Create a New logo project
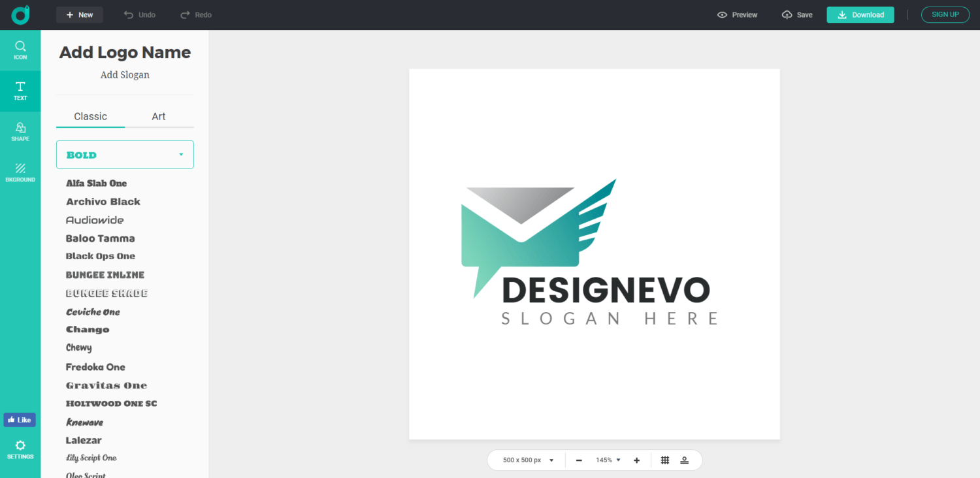 click(x=80, y=14)
